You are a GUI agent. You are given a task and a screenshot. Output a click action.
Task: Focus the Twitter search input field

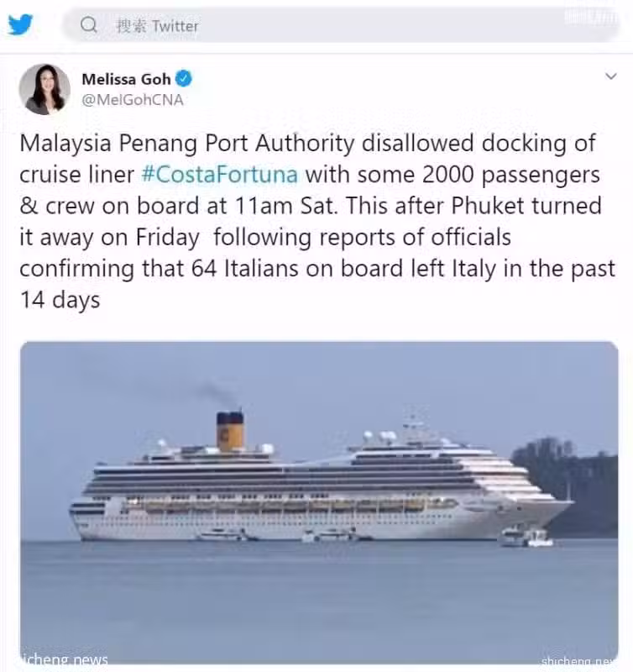341,25
